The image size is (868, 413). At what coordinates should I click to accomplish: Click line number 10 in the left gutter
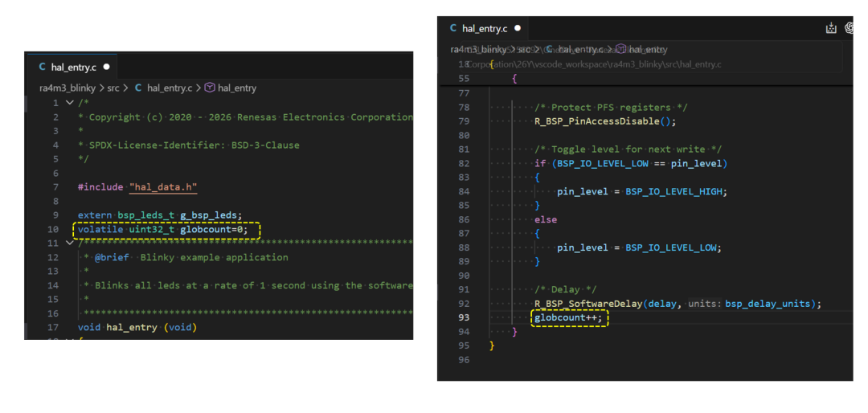pyautogui.click(x=53, y=229)
